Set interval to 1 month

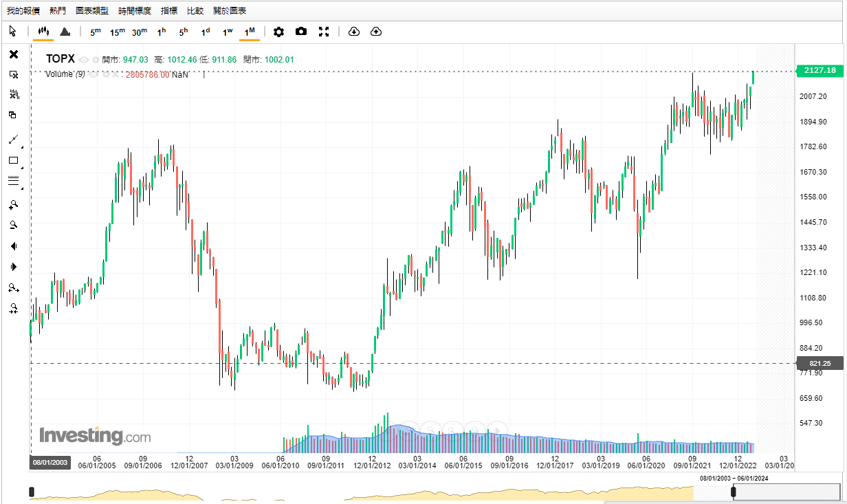250,32
